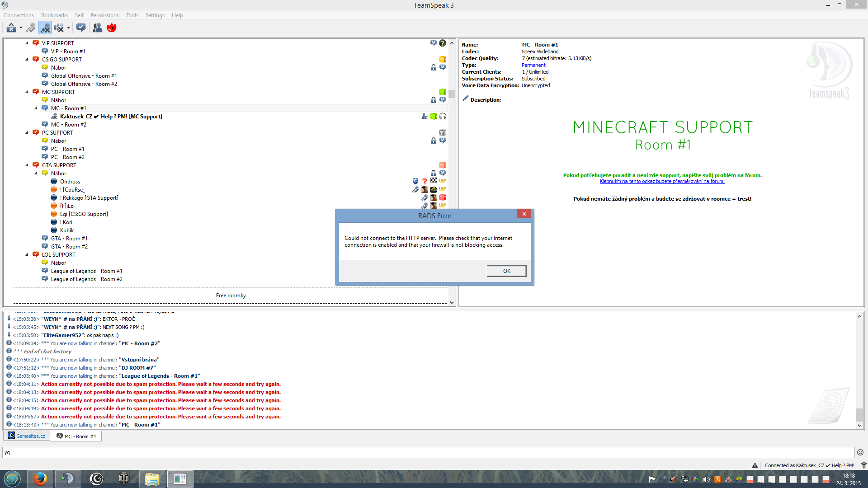This screenshot has width=868, height=488.
Task: Follow the forum redirect hyperlink
Action: [662, 181]
